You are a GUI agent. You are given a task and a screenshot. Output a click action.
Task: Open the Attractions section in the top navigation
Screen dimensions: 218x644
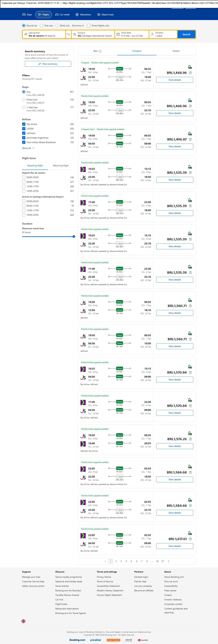pyautogui.click(x=83, y=15)
